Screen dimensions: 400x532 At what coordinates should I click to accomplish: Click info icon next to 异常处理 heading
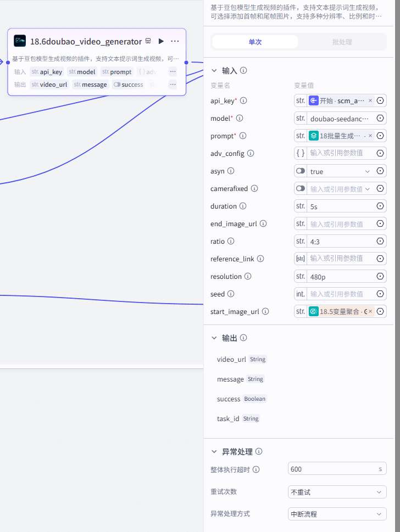click(x=259, y=452)
